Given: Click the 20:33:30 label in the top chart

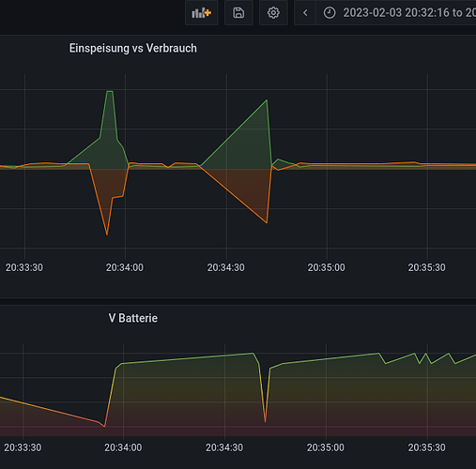Looking at the screenshot, I should click(x=24, y=267).
